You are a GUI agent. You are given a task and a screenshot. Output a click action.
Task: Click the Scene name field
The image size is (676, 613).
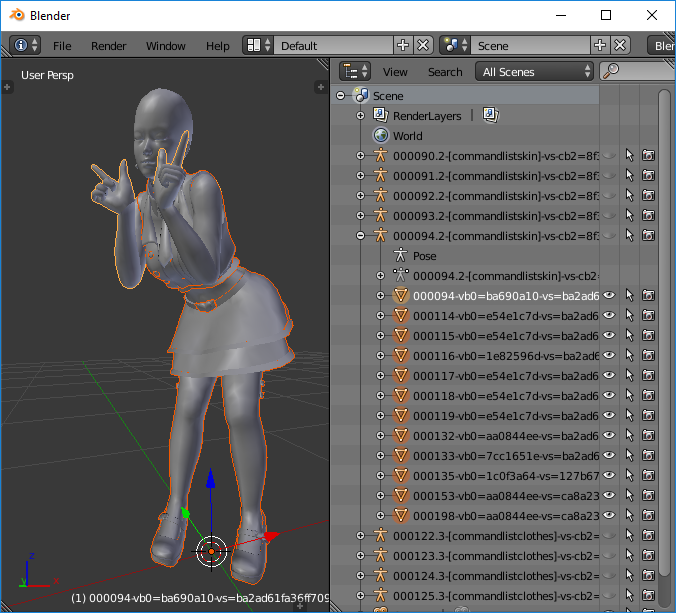pyautogui.click(x=530, y=45)
